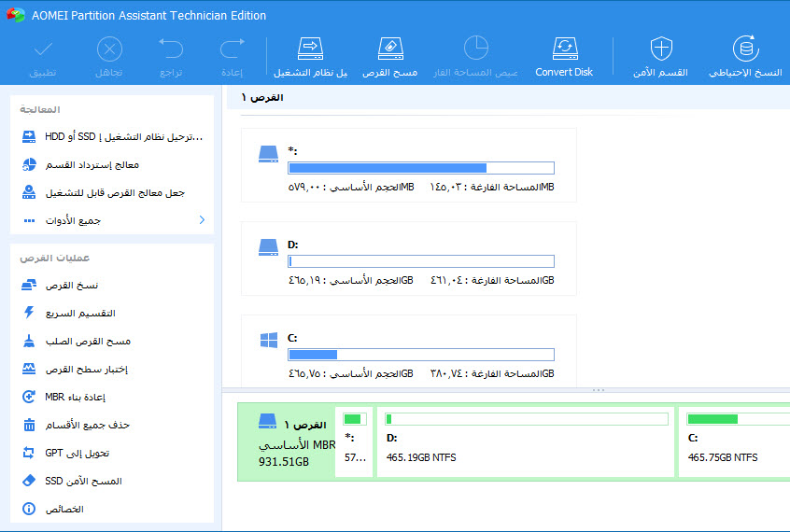Select C: 465.75GB NTFS block in disk map
This screenshot has height=532, width=790.
(734, 441)
